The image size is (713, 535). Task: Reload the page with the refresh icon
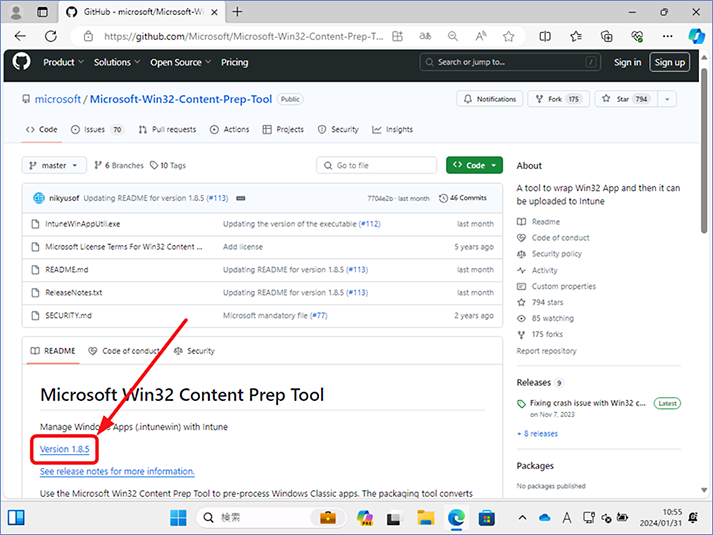(51, 36)
